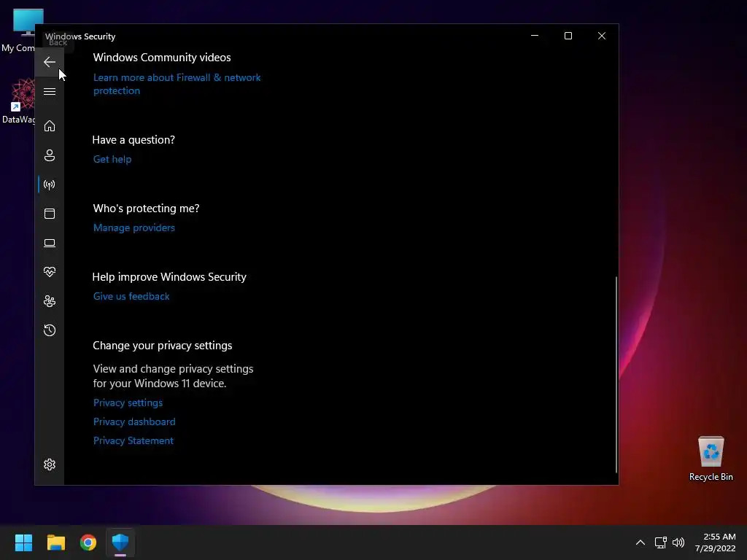Screen dimensions: 747x560
Task: Click the Who's protecting me? heading
Action: (146, 208)
